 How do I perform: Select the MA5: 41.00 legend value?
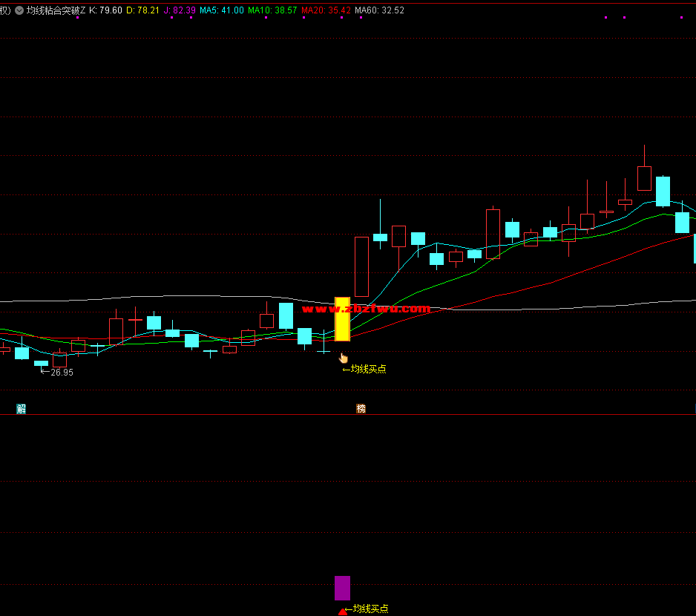tap(221, 10)
